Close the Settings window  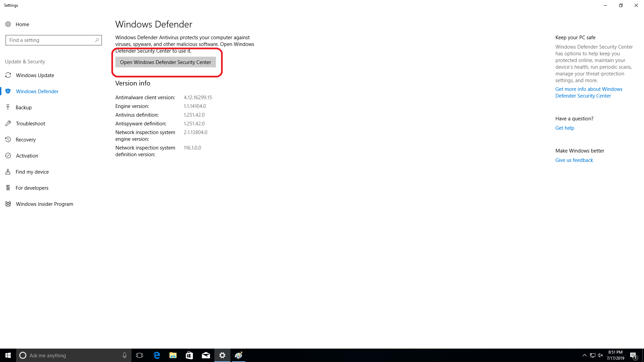tap(636, 5)
